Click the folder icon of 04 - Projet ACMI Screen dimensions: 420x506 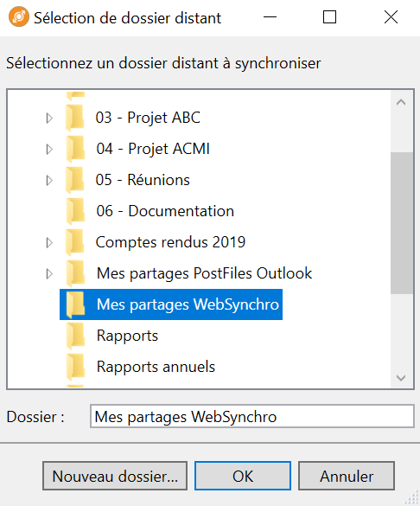pyautogui.click(x=75, y=149)
